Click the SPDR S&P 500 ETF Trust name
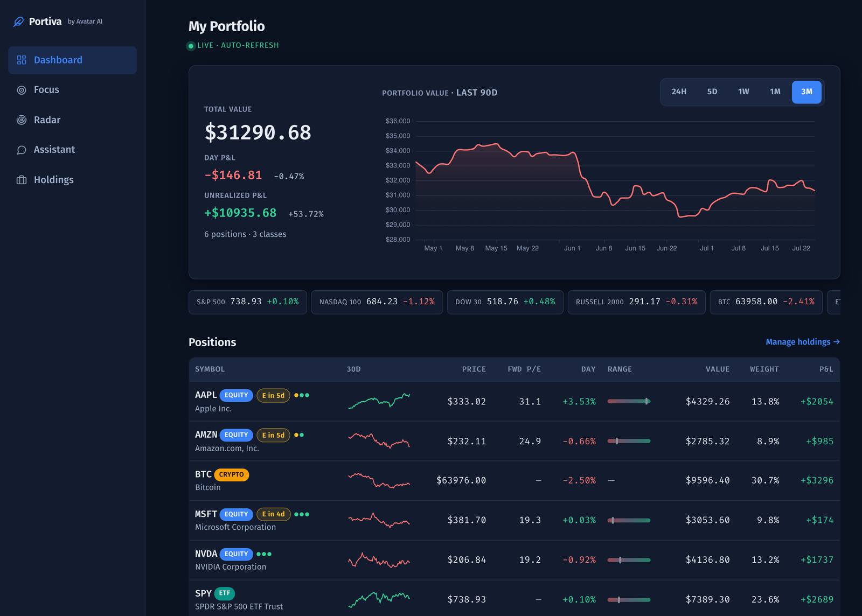862x616 pixels. [239, 606]
